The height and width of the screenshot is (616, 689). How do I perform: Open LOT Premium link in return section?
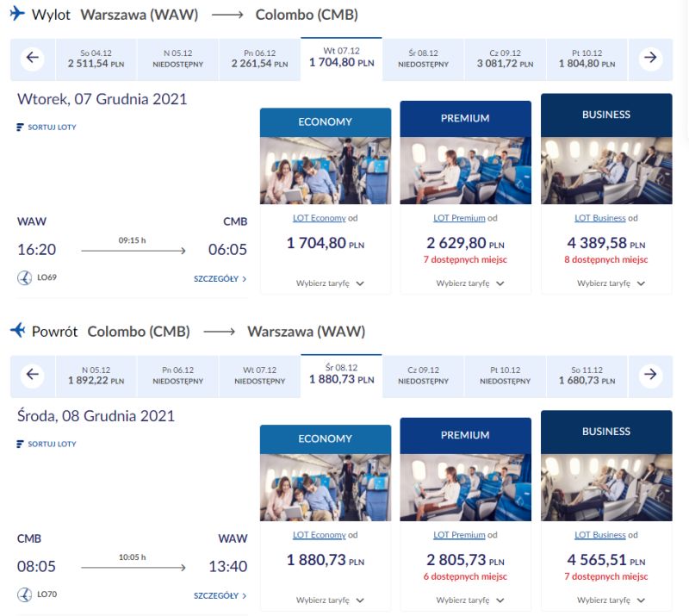point(459,535)
